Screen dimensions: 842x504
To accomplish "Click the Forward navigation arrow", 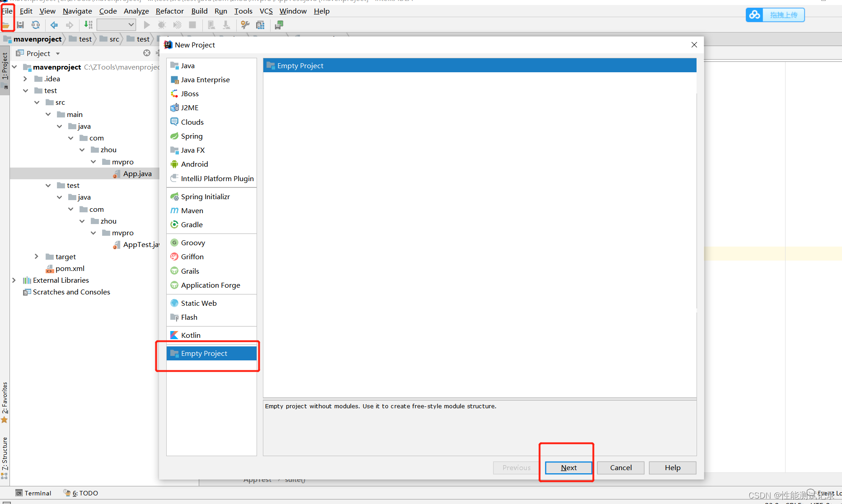I will click(x=69, y=25).
